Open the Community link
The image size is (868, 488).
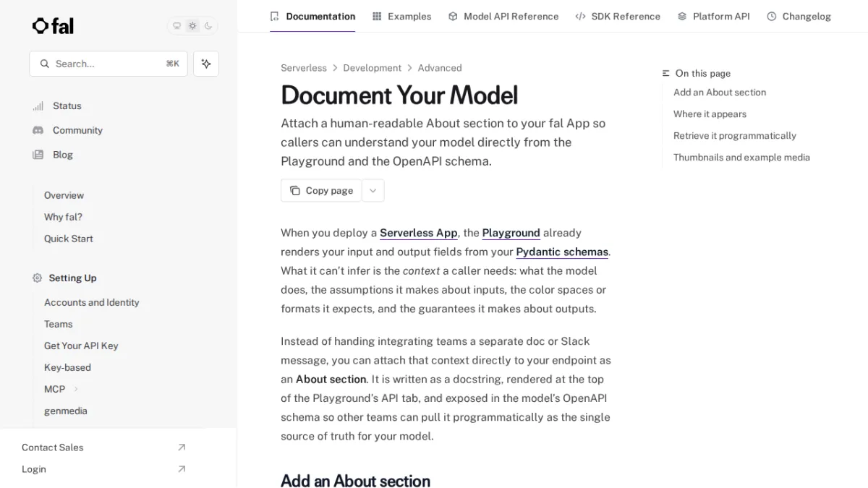[77, 130]
